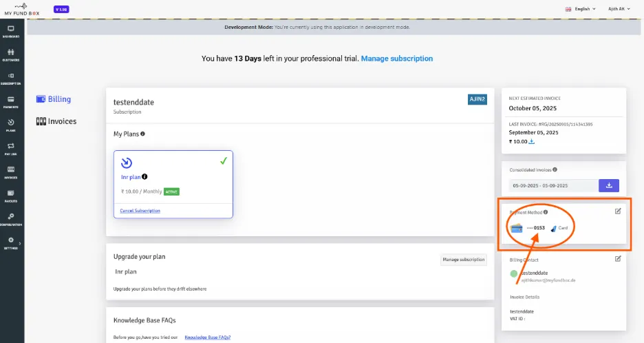
Task: Edit the billing contact
Action: (618, 259)
